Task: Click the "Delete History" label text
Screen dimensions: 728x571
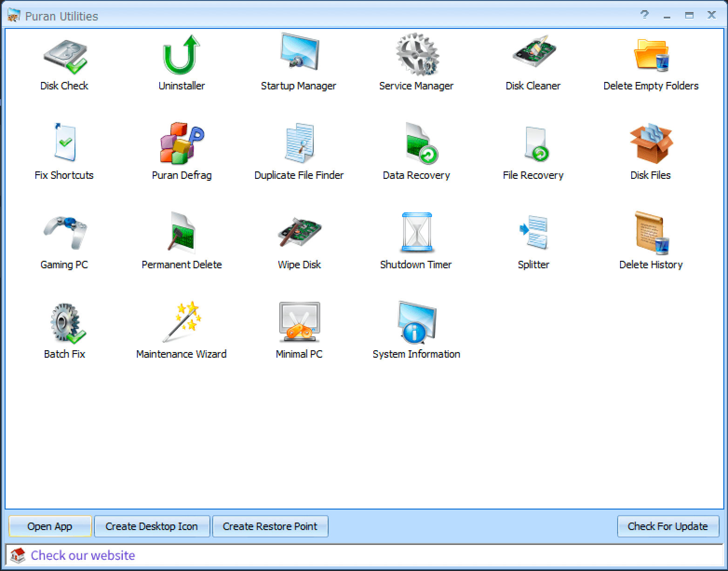Action: (x=651, y=265)
